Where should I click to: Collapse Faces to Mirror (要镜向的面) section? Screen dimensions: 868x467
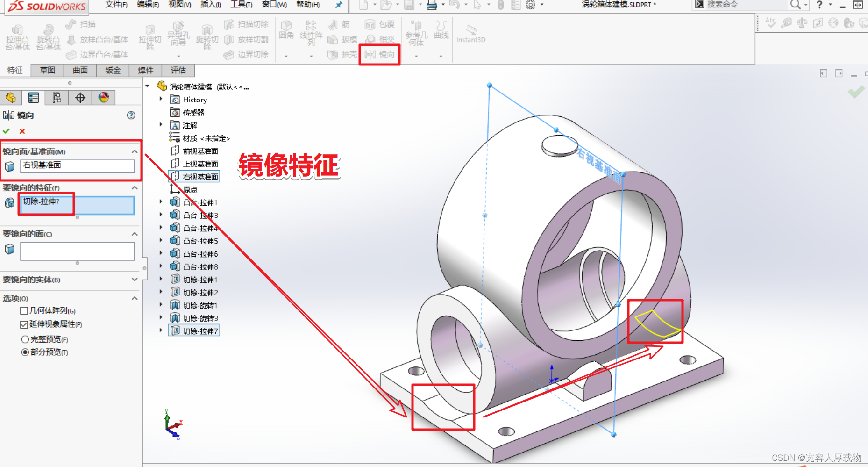coord(135,234)
